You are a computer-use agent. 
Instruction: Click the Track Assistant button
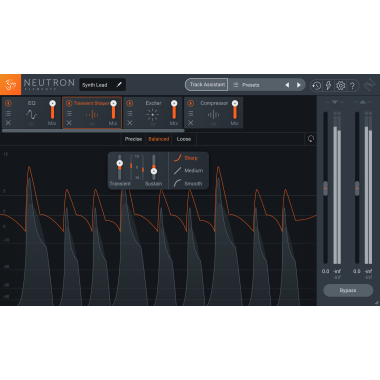click(207, 85)
